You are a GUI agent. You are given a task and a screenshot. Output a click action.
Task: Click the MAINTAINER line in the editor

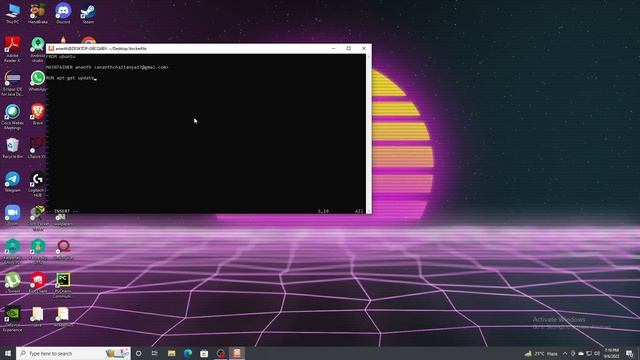pyautogui.click(x=107, y=67)
